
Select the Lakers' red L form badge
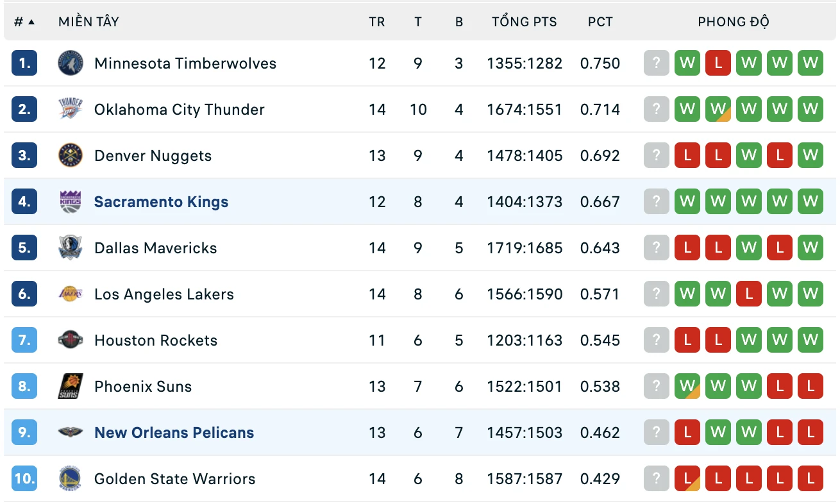coord(749,294)
